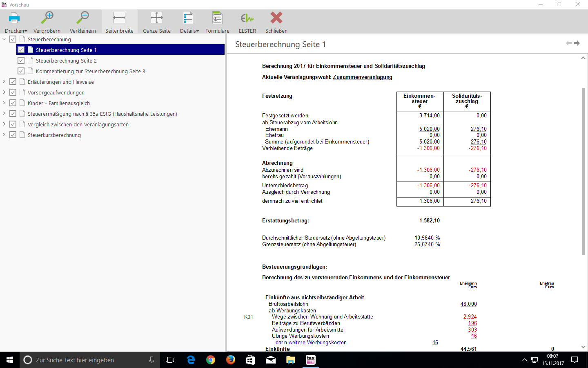Expand Vergleich zwischen den Veranlagungsarten node
This screenshot has height=368, width=588.
pyautogui.click(x=4, y=124)
